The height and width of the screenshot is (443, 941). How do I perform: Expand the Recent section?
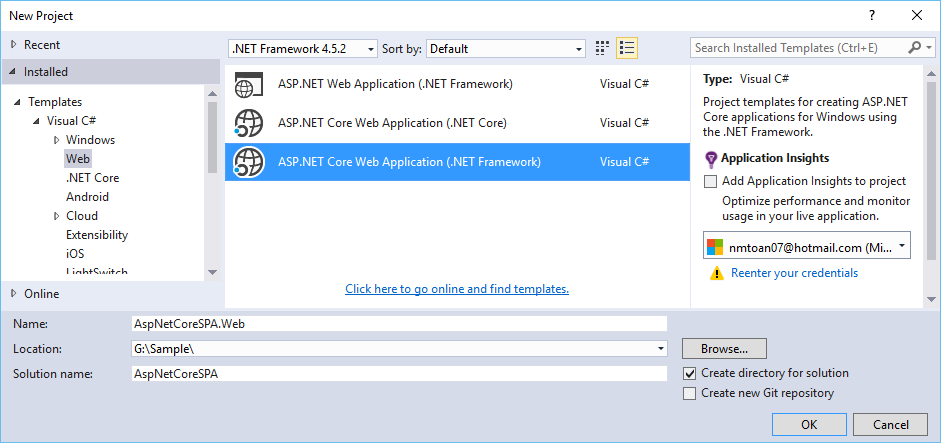coord(14,45)
